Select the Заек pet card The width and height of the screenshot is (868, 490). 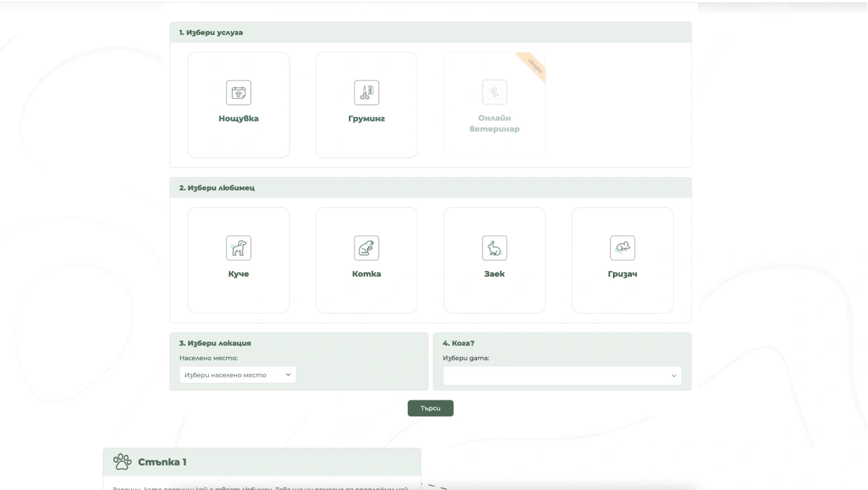pos(495,260)
